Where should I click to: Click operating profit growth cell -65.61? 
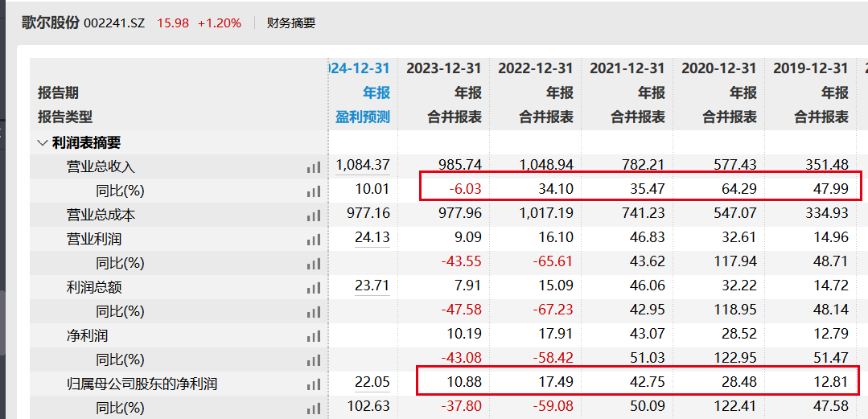tap(553, 261)
